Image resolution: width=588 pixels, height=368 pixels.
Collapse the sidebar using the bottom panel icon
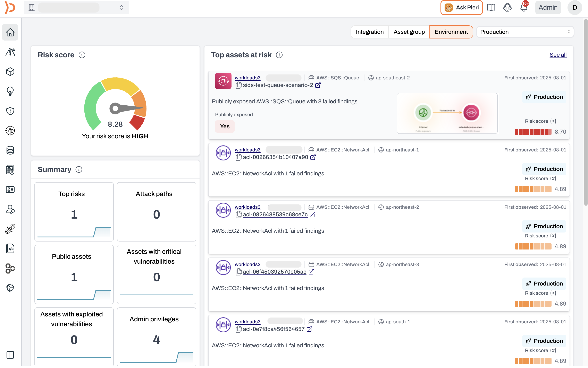[x=10, y=355]
